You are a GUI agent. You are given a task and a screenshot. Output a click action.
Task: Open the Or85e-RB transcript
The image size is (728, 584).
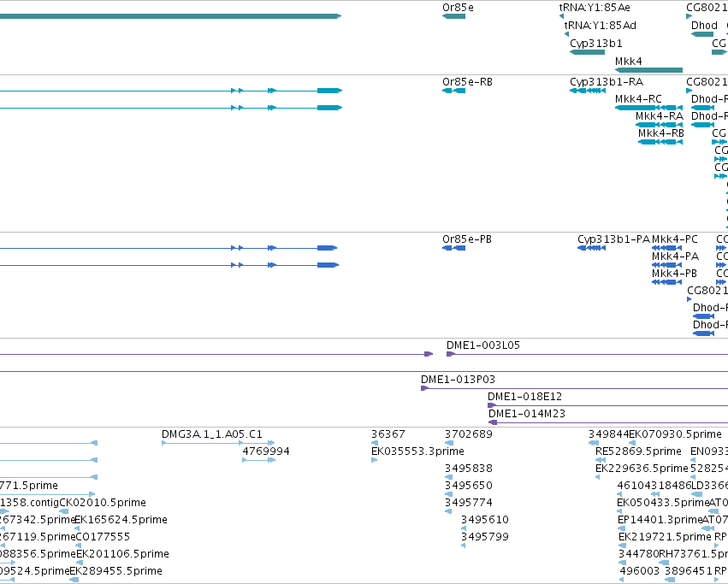(453, 91)
